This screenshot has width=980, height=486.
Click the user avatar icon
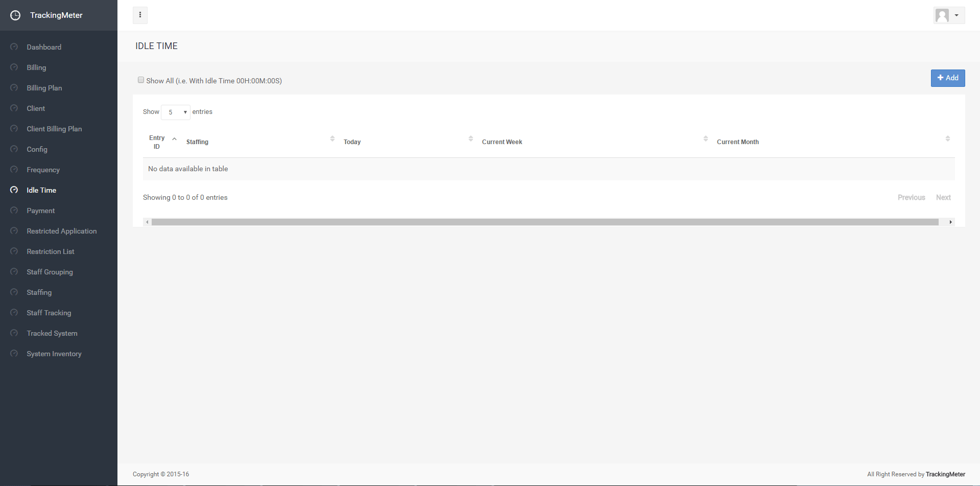pyautogui.click(x=942, y=15)
